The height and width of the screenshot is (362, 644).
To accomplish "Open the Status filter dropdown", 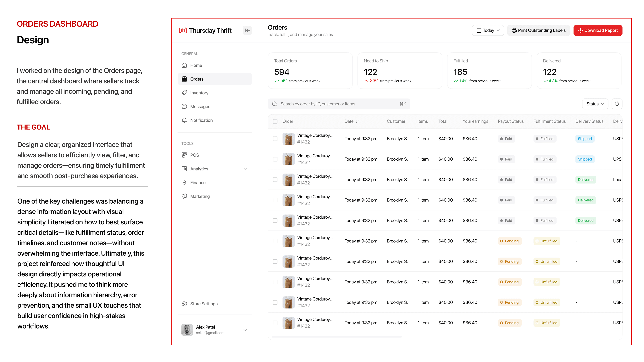I will point(595,104).
